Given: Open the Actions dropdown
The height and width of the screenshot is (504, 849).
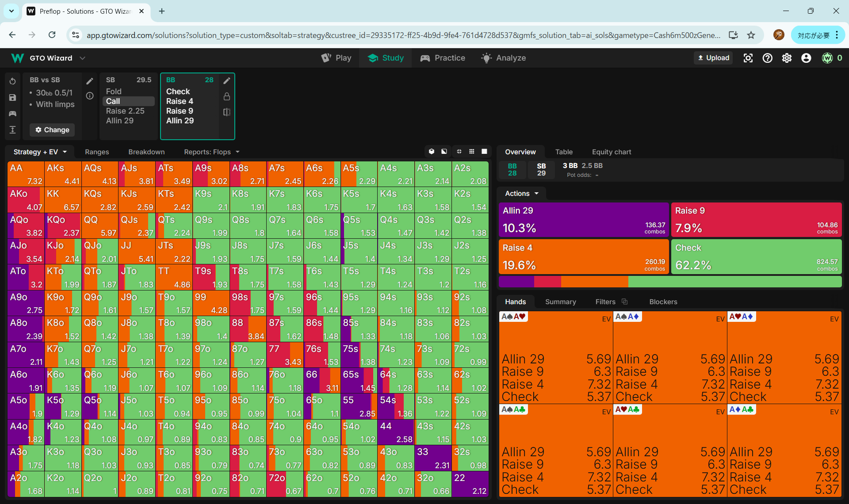Looking at the screenshot, I should [x=522, y=193].
